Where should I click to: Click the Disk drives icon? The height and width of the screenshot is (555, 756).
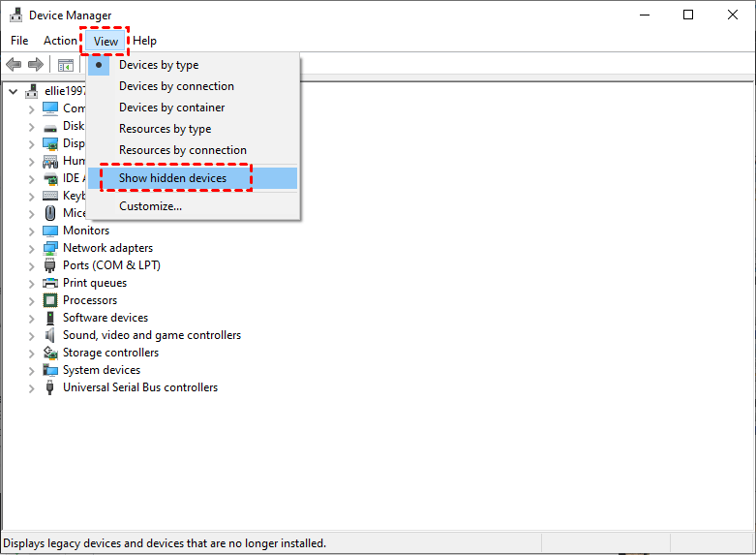[x=50, y=128]
